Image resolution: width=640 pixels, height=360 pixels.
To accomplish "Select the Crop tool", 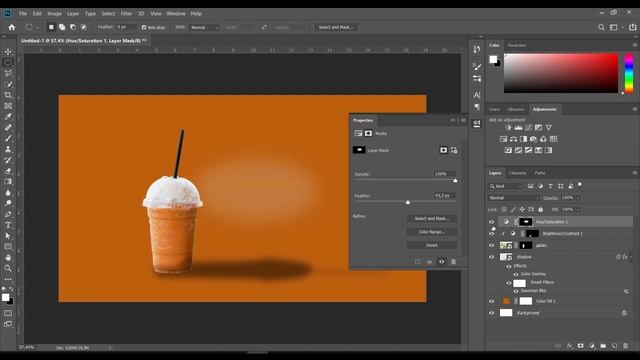I will [8, 95].
